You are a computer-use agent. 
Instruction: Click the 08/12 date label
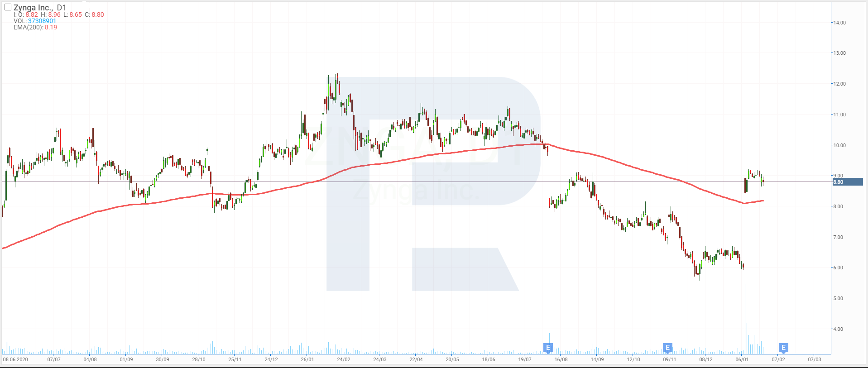tap(706, 359)
